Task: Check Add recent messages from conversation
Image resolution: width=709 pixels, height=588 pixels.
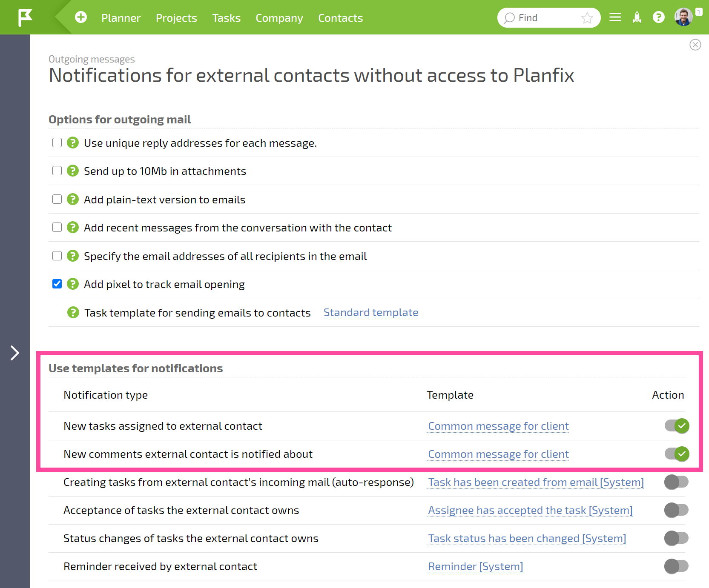Action: tap(57, 227)
